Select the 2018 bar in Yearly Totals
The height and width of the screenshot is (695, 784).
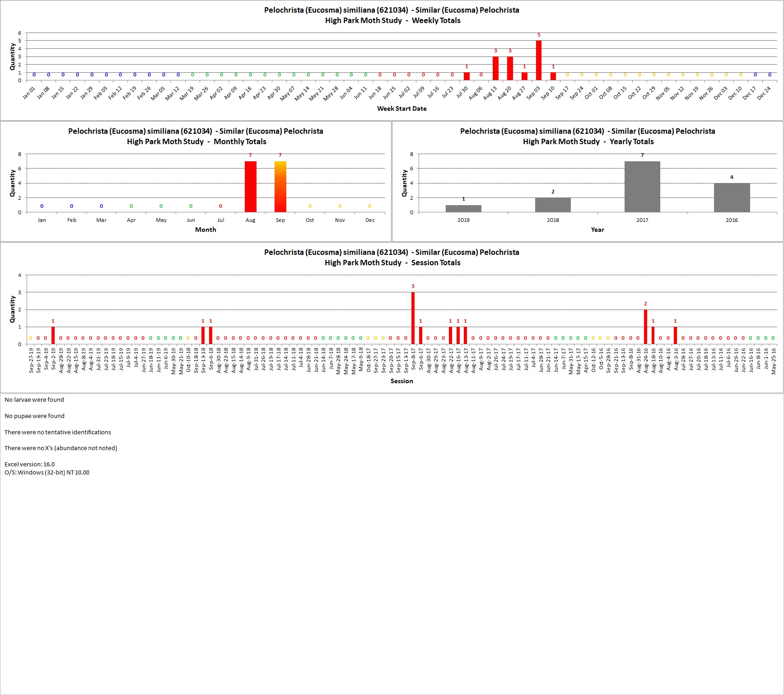tap(553, 205)
